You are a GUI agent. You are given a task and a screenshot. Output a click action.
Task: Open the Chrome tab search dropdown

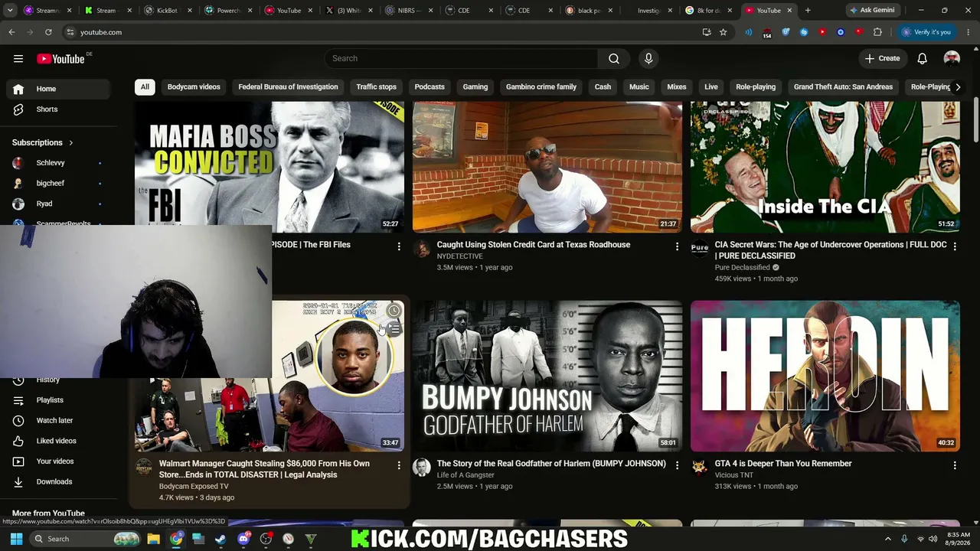point(10,11)
